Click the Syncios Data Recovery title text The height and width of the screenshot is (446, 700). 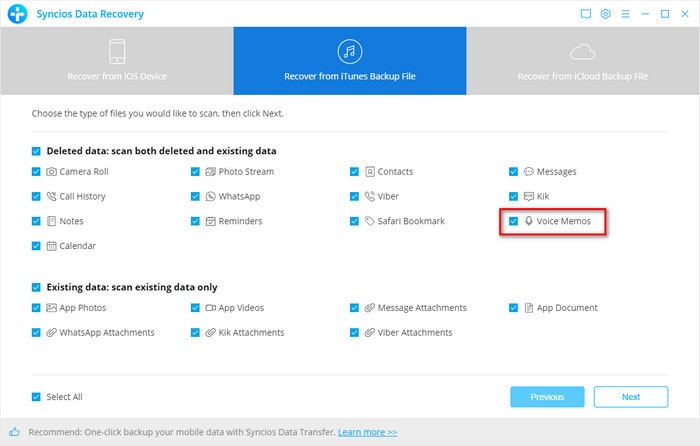90,14
